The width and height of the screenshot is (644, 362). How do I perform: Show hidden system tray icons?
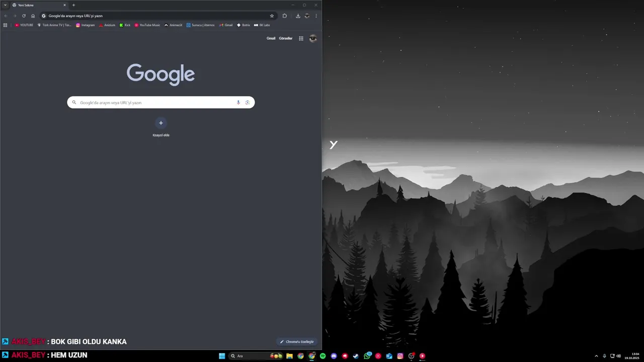[x=596, y=356]
